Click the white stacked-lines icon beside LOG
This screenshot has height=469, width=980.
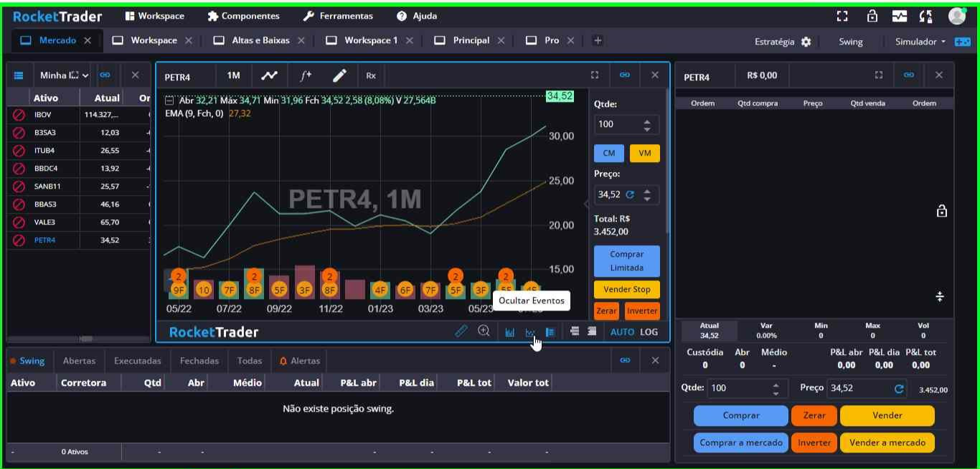point(592,331)
